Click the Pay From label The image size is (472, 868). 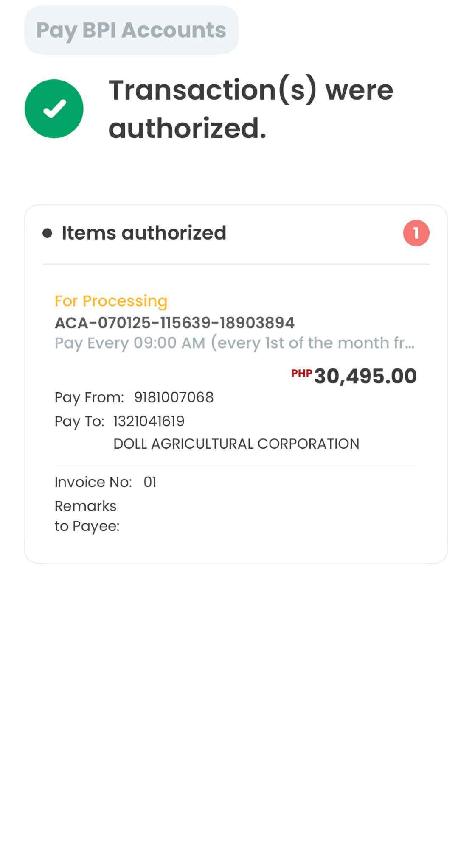pyautogui.click(x=89, y=397)
